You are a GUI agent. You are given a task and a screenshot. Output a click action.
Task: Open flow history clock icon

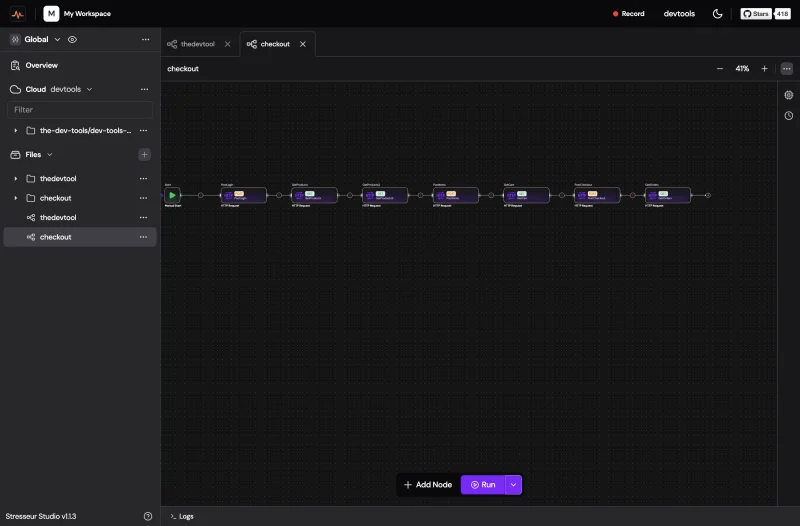[x=789, y=116]
